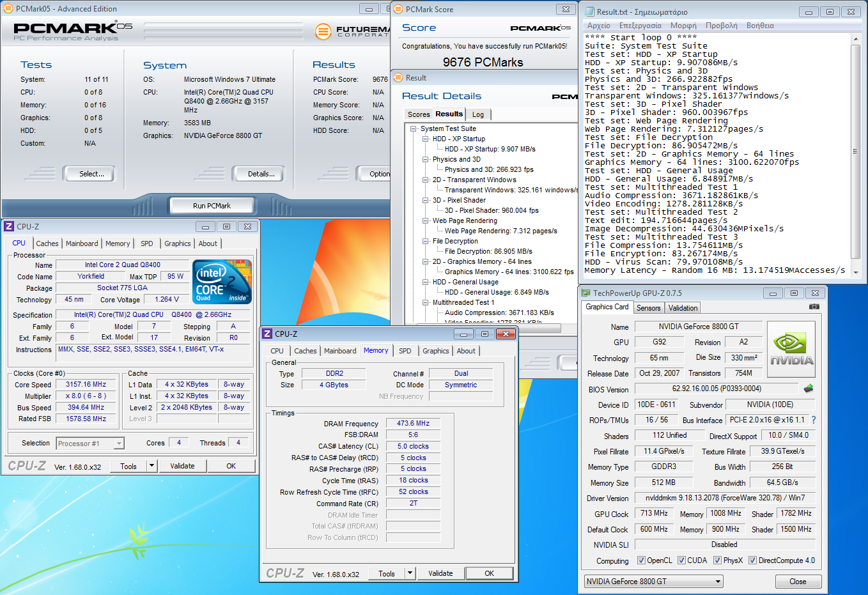The image size is (868, 595).
Task: Click the Notepad scrollbar up arrow
Action: point(855,39)
